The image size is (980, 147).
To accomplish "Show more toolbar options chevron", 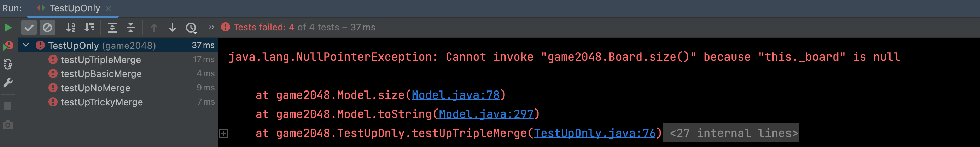I will (211, 27).
